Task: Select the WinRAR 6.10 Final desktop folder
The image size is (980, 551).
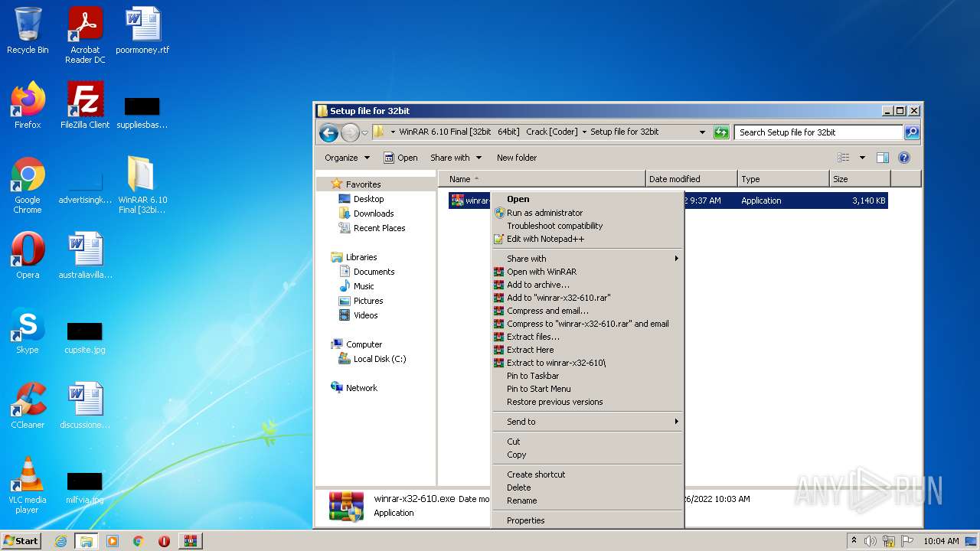Action: (x=142, y=184)
